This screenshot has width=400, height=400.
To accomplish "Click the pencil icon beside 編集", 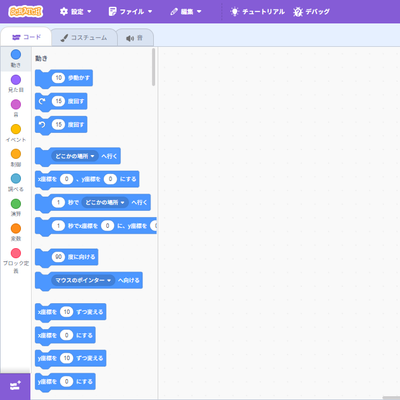I will pos(174,12).
